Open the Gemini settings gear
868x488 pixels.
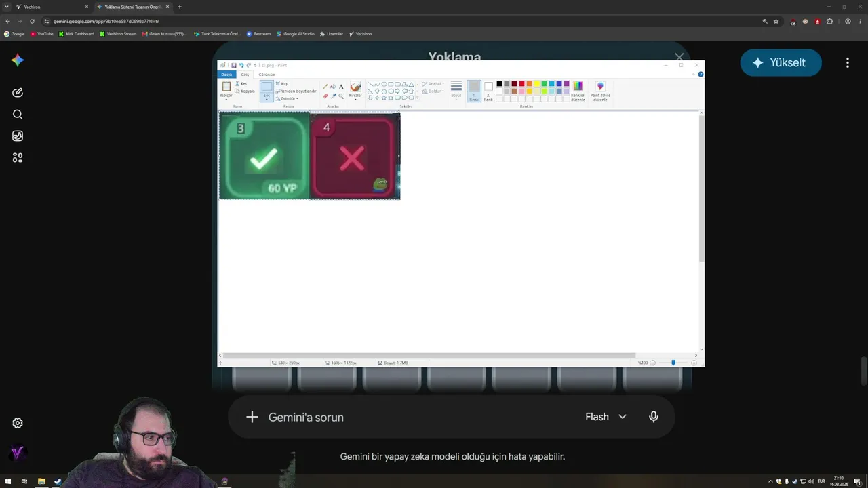[x=18, y=423]
